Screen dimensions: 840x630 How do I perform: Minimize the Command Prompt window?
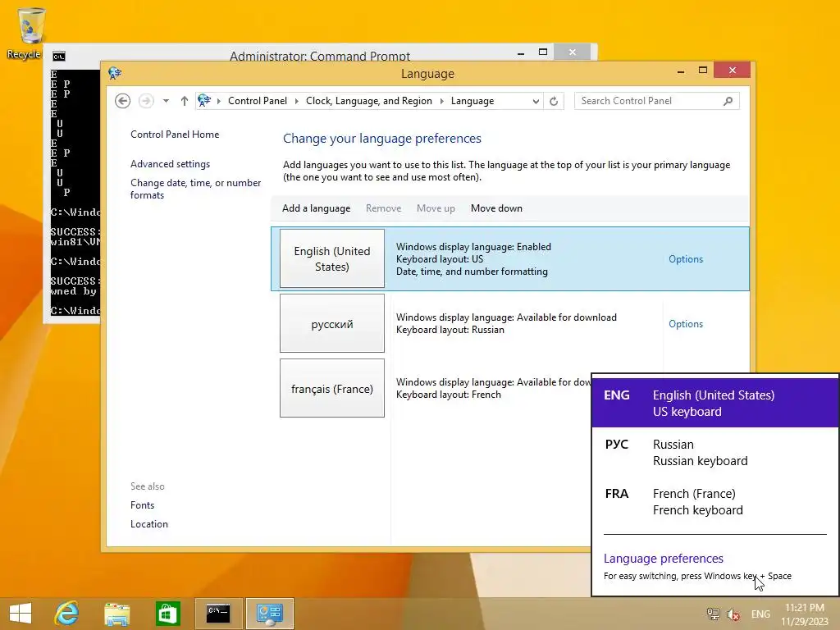click(x=521, y=53)
